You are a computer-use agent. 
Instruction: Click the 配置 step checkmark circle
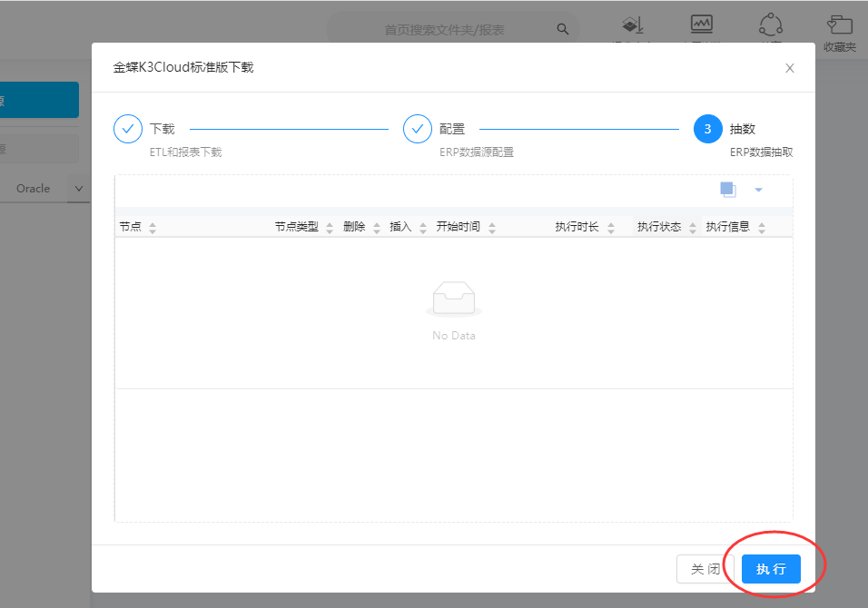tap(418, 129)
